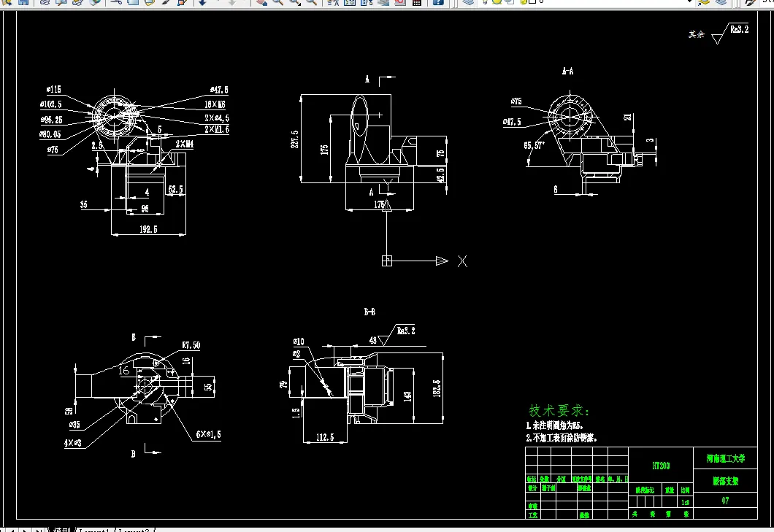Select the 其余 text near roughness symbol
The width and height of the screenshot is (774, 532).
click(697, 34)
